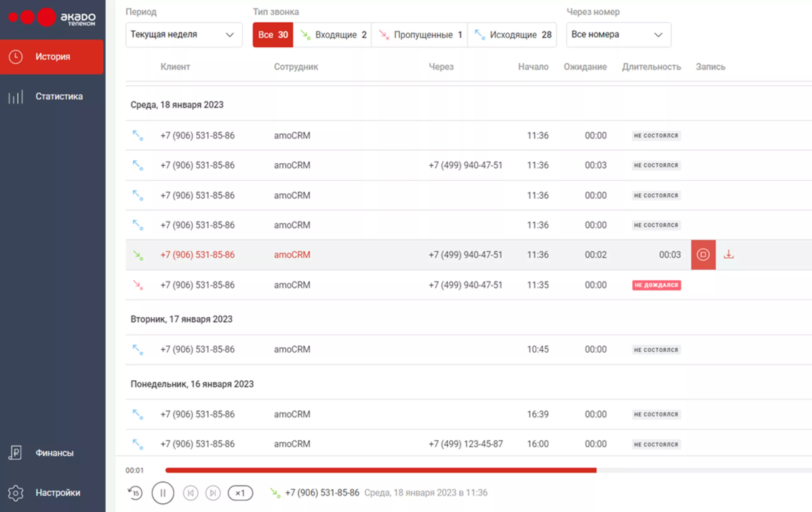Viewport: 812px width, 512px height.
Task: Click the incoming arrow icon in the player bar
Action: 275,493
